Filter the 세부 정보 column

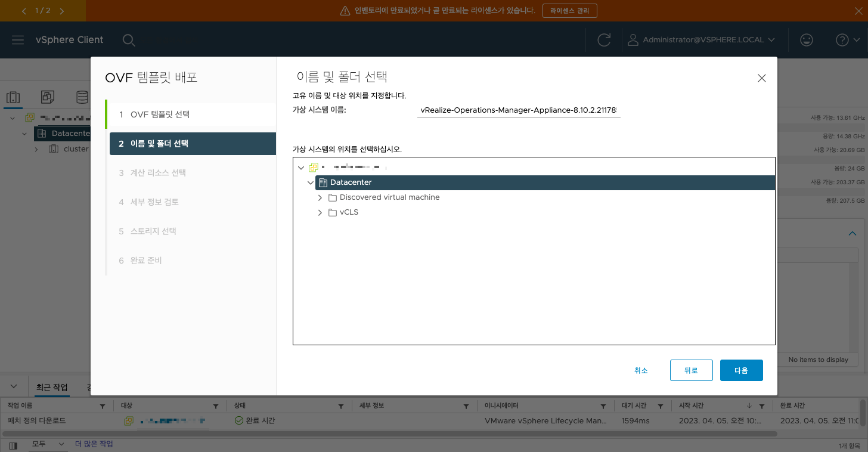(466, 406)
